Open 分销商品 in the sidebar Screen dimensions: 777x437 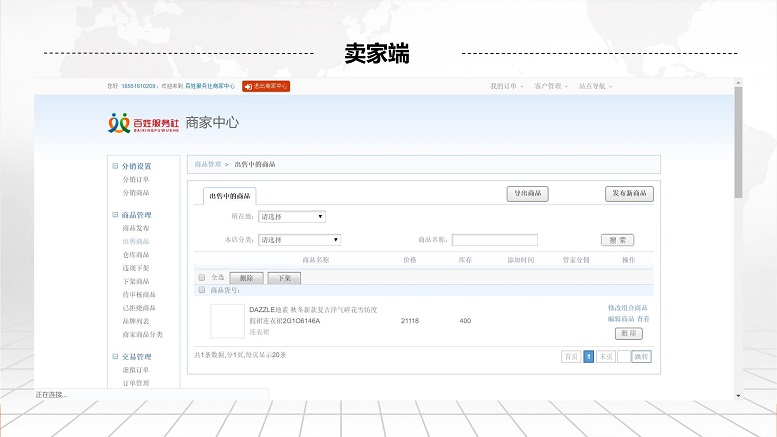point(136,193)
